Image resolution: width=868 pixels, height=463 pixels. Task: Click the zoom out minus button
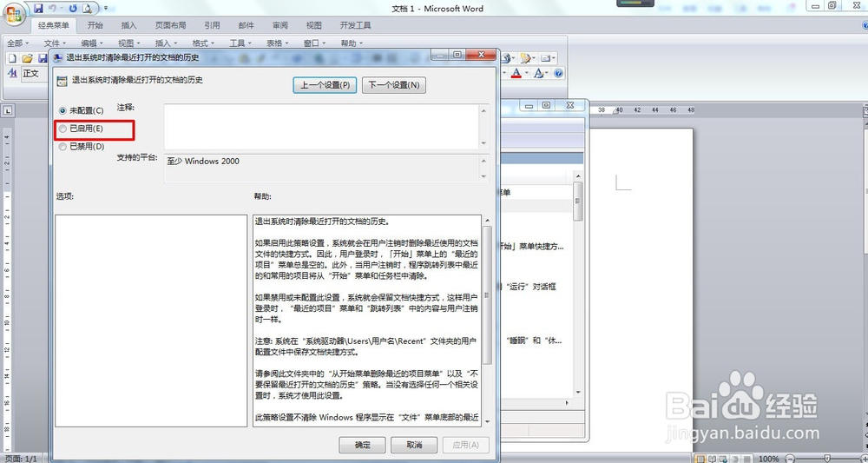coord(790,459)
